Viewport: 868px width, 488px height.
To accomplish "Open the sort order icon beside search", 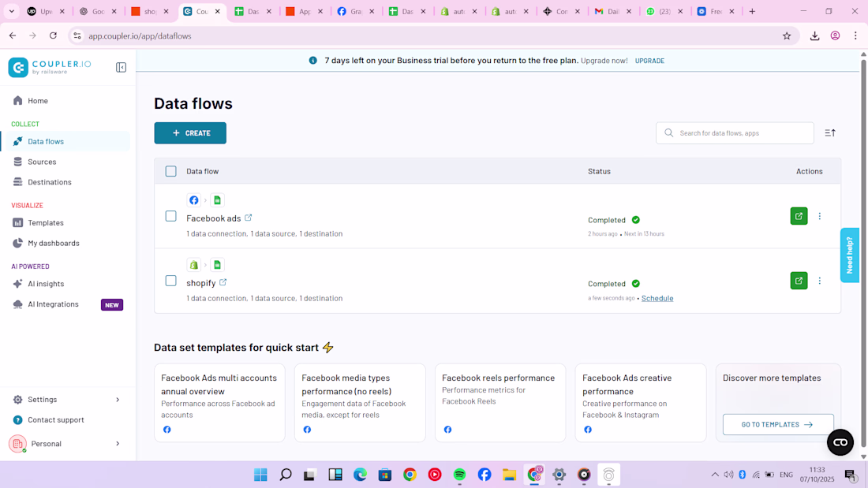I will click(830, 132).
